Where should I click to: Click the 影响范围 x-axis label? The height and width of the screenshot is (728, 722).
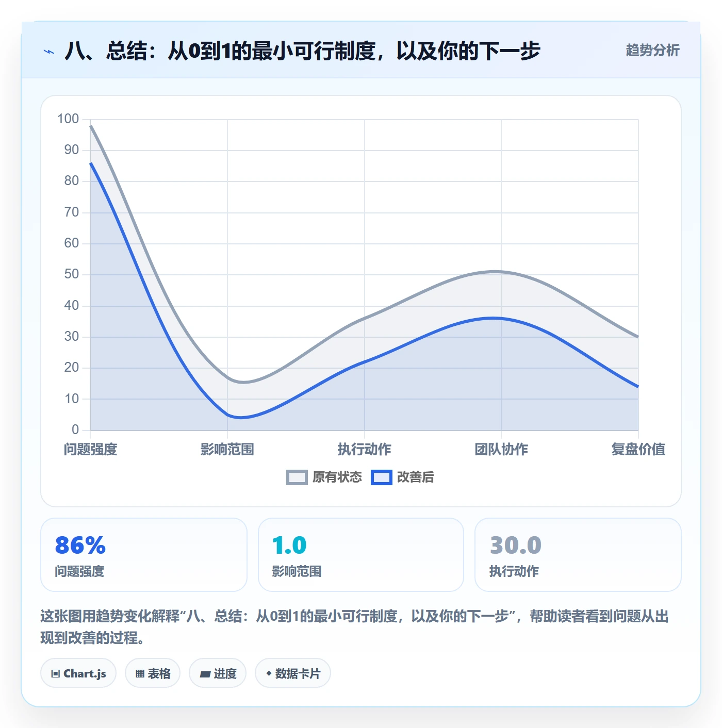click(227, 449)
